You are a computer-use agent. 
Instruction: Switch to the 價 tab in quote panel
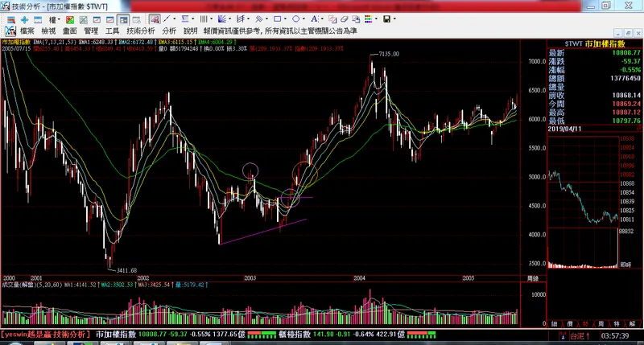(x=570, y=324)
